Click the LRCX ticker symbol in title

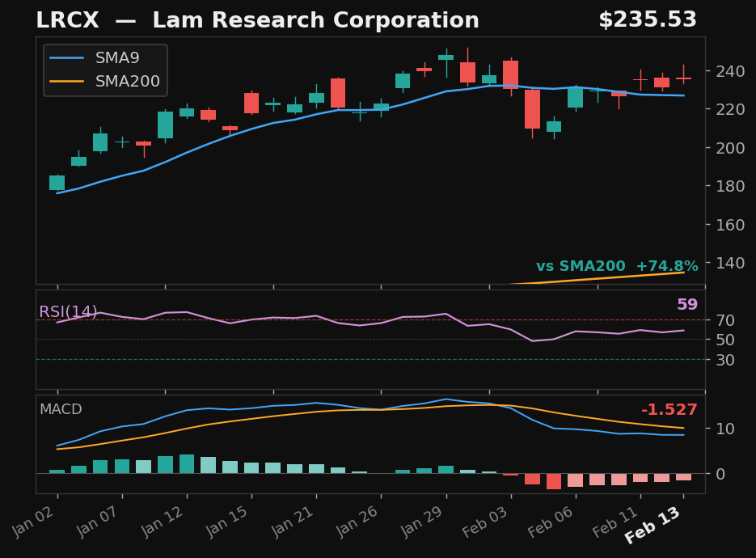point(67,20)
